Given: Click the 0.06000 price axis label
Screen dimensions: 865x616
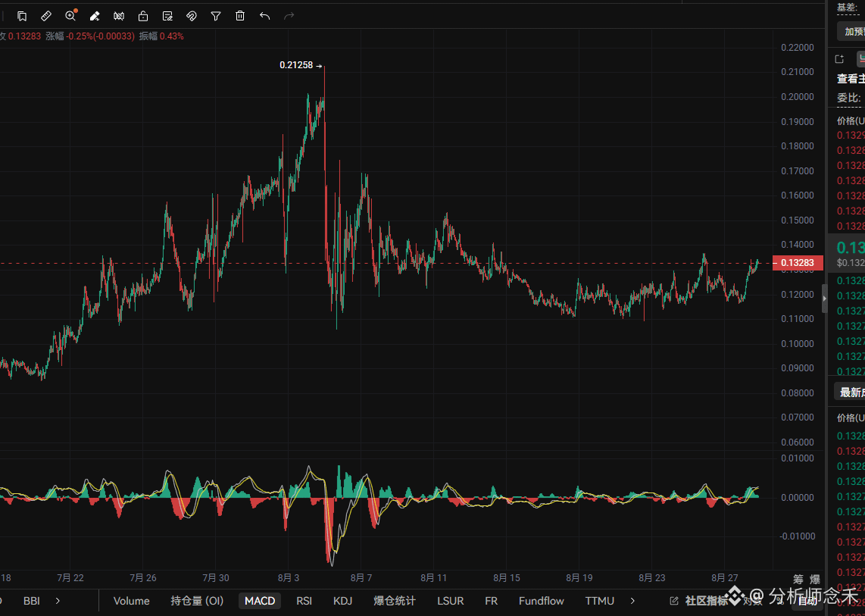Looking at the screenshot, I should pyautogui.click(x=798, y=442).
